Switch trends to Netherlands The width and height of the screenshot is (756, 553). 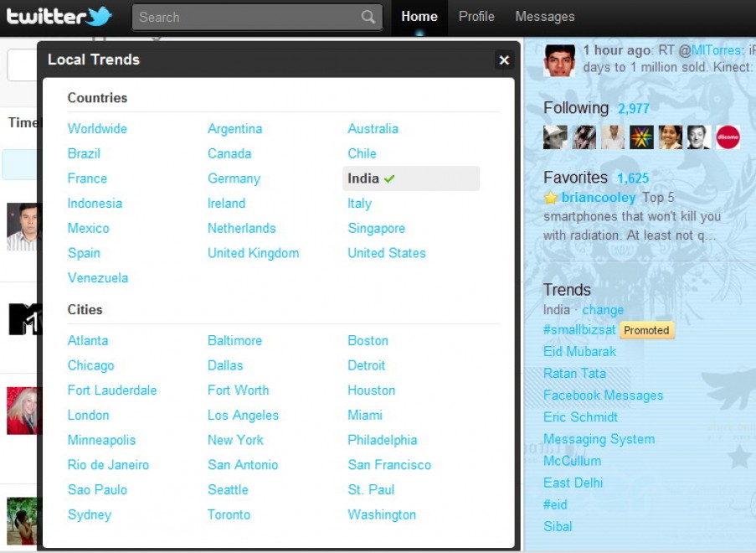242,228
